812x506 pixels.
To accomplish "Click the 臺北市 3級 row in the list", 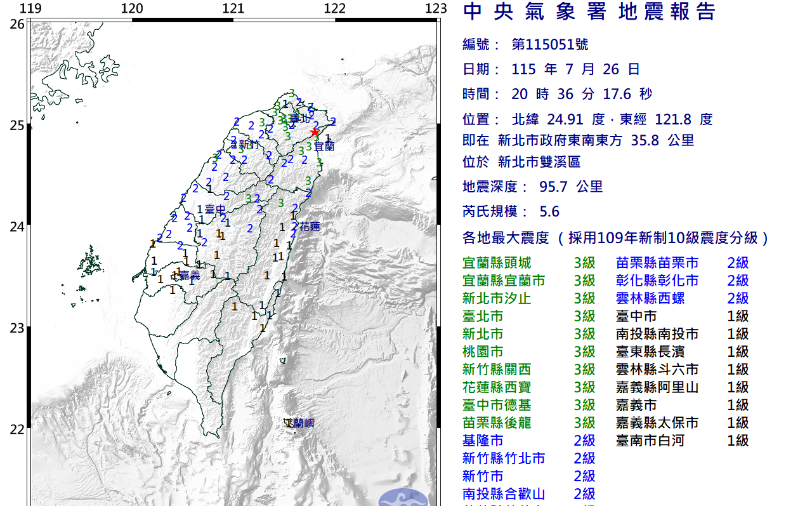I will [x=529, y=316].
